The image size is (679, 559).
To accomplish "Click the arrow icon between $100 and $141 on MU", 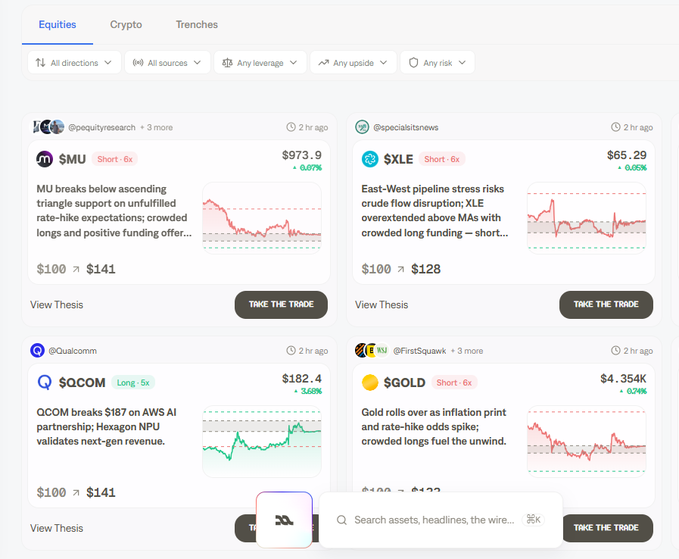I will tap(76, 269).
